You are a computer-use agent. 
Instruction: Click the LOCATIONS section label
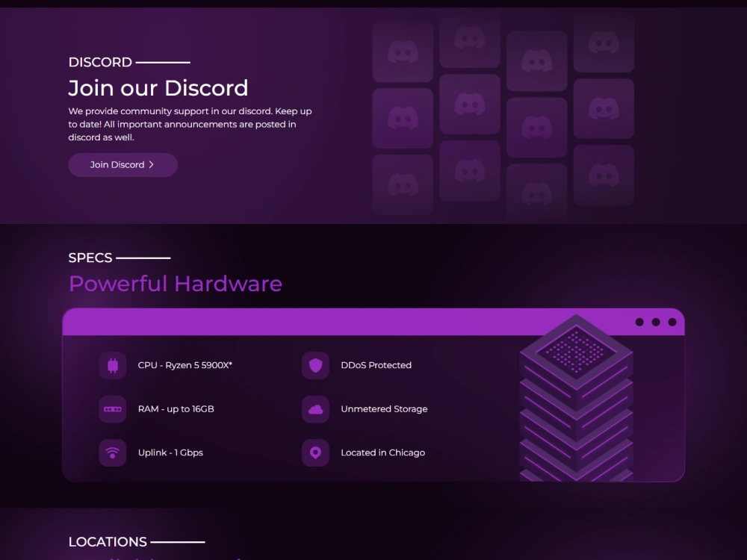[108, 542]
